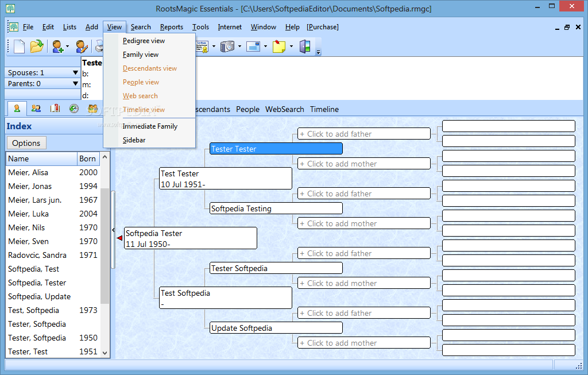Create a new file with the blank page icon
The image size is (588, 375).
pyautogui.click(x=20, y=47)
